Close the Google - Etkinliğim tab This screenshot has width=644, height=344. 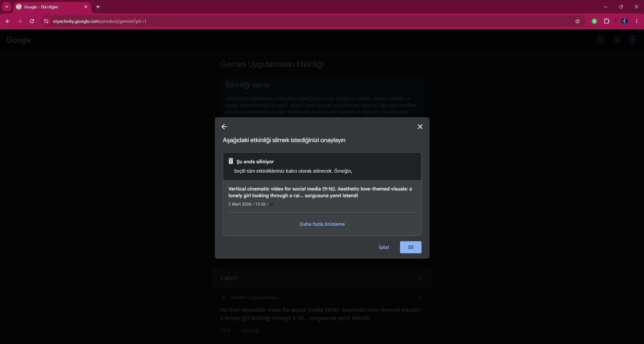(x=86, y=7)
